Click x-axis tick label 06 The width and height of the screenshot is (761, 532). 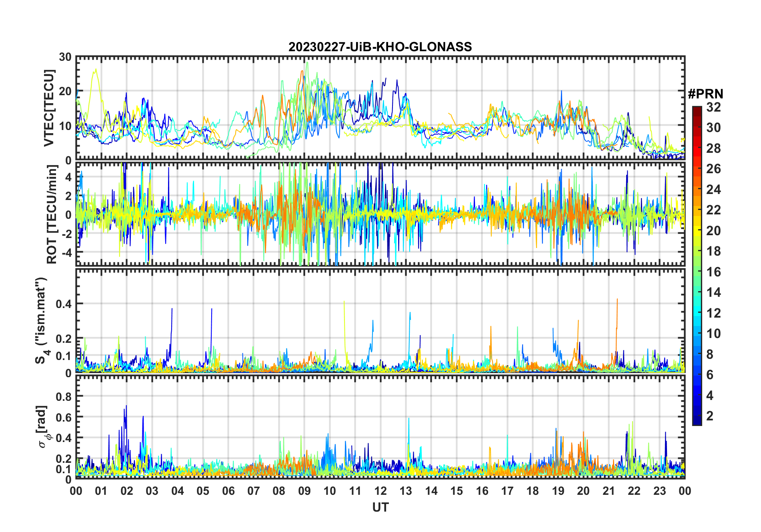coord(228,491)
